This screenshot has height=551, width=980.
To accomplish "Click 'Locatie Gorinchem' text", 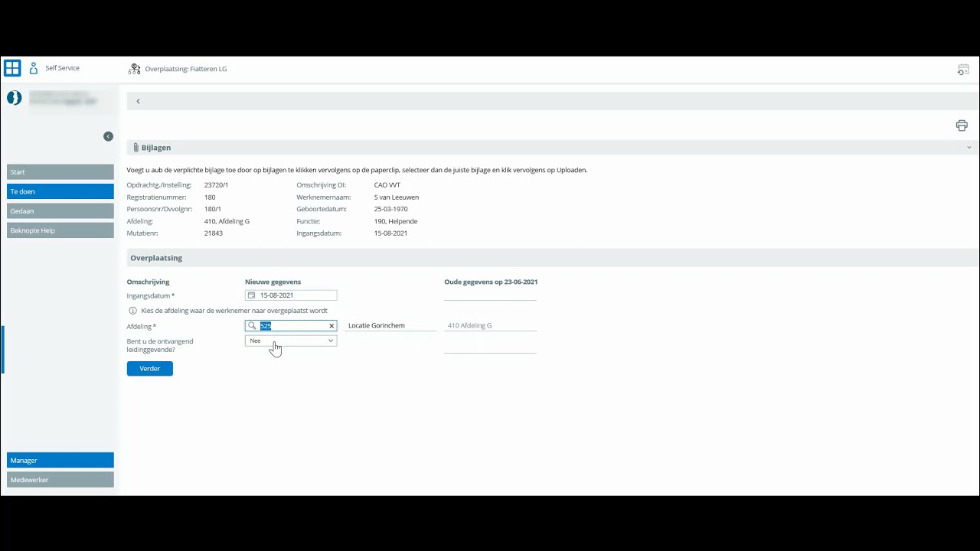I will (377, 326).
